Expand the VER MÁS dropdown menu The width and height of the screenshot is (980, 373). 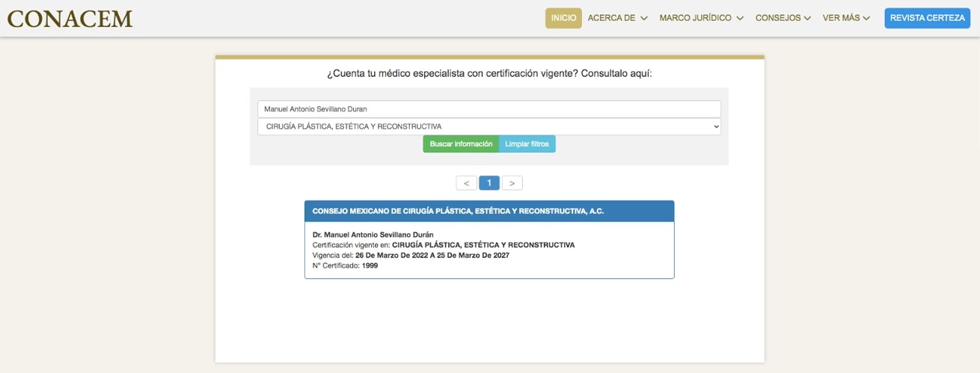click(846, 18)
